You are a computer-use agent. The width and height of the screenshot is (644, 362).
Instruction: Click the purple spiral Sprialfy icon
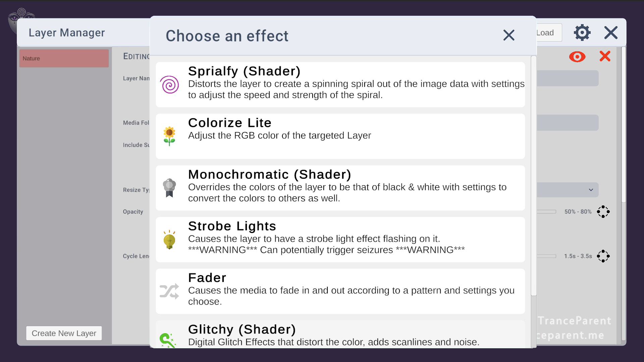(x=169, y=84)
